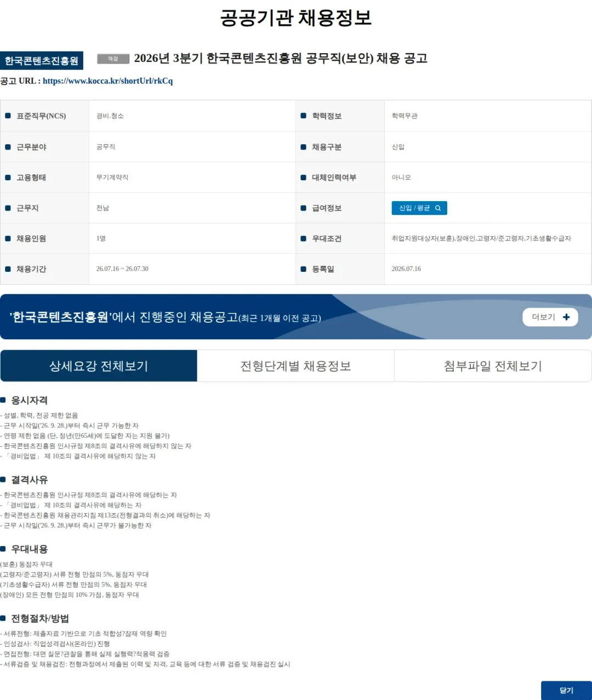Select the 상세요강 전체보기 tab

(99, 366)
